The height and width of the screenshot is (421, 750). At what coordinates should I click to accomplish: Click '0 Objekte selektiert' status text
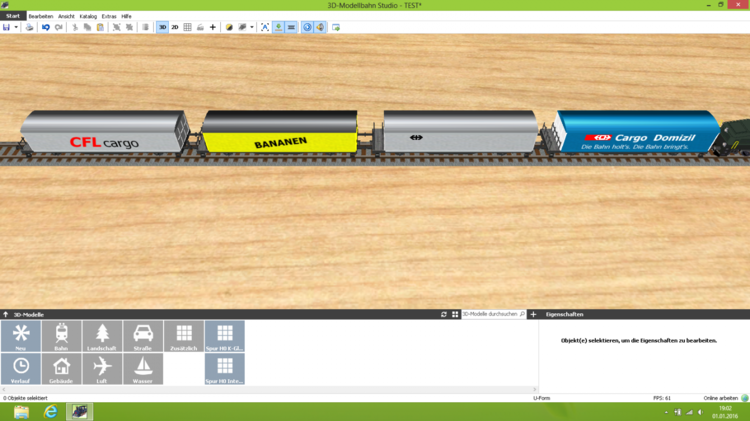[25, 398]
